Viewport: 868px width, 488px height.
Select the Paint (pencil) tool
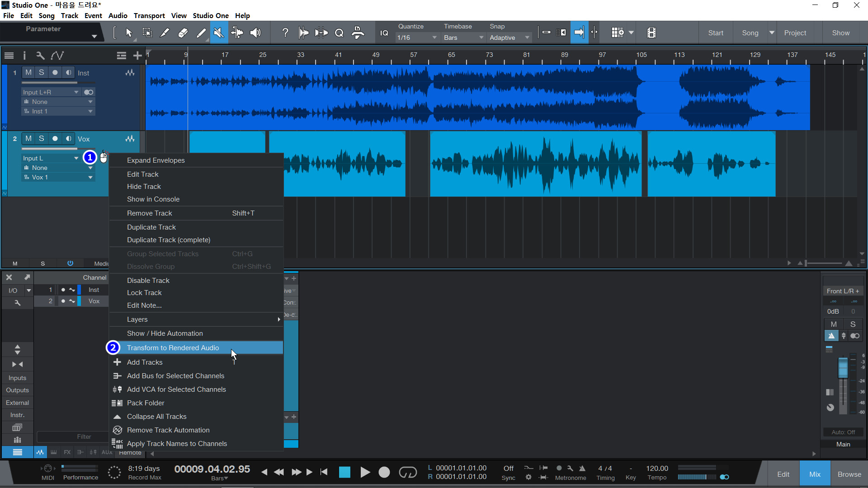[x=201, y=33]
